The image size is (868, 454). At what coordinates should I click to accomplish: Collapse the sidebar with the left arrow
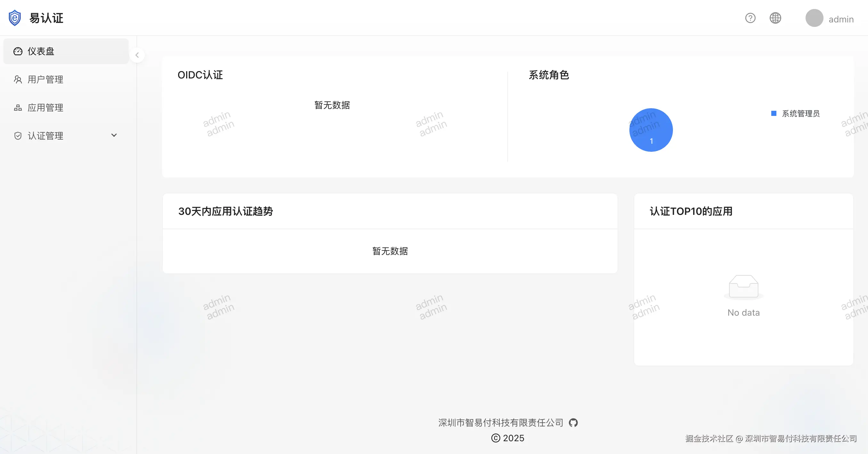pyautogui.click(x=137, y=55)
